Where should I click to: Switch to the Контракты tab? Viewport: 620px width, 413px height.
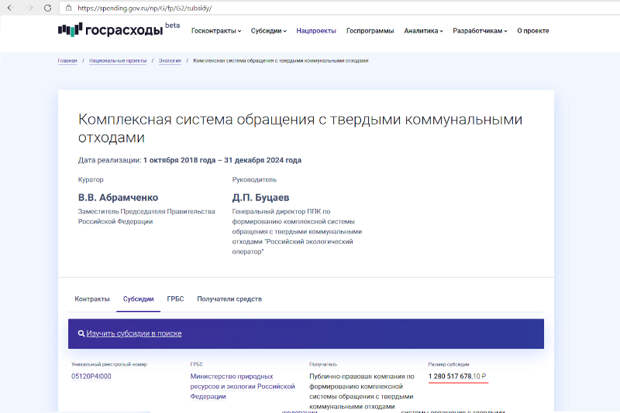click(92, 299)
